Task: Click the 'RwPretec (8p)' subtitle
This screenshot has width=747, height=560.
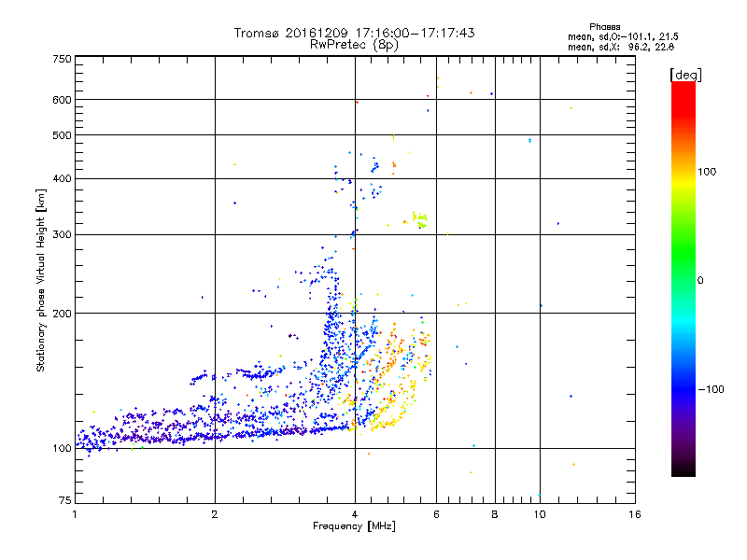Action: [x=354, y=45]
